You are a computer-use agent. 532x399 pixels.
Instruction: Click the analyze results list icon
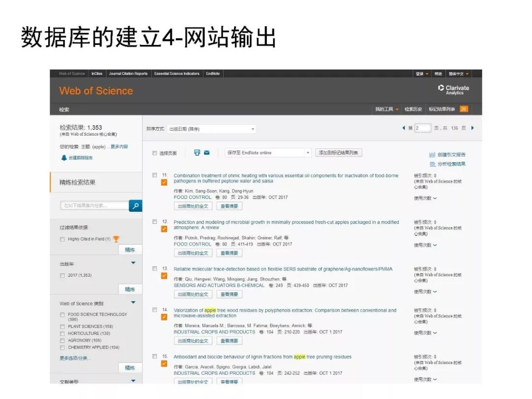432,164
